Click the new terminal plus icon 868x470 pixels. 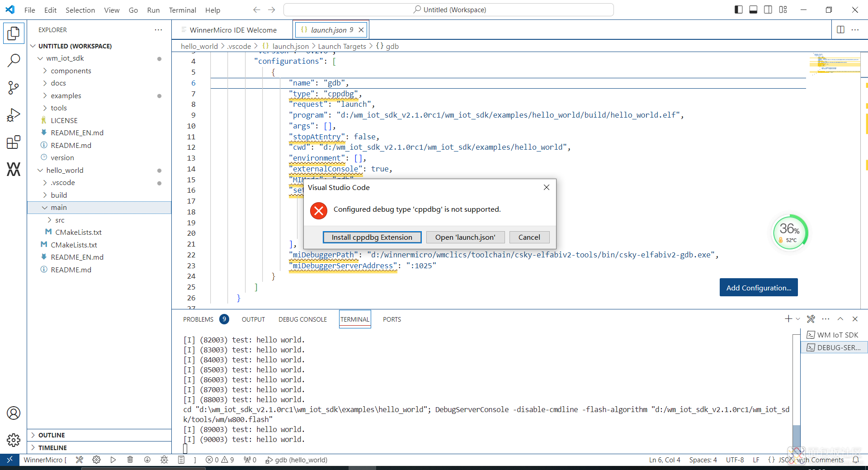(x=788, y=319)
